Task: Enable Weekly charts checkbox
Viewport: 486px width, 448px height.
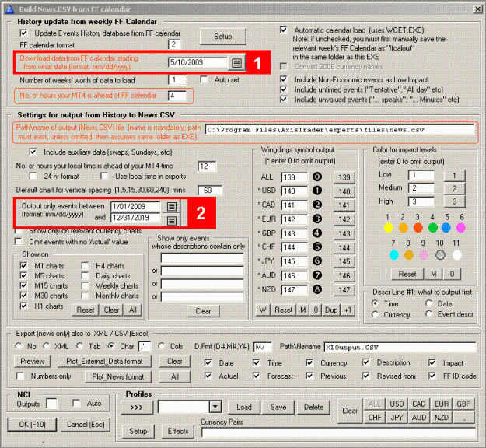Action: tap(85, 285)
